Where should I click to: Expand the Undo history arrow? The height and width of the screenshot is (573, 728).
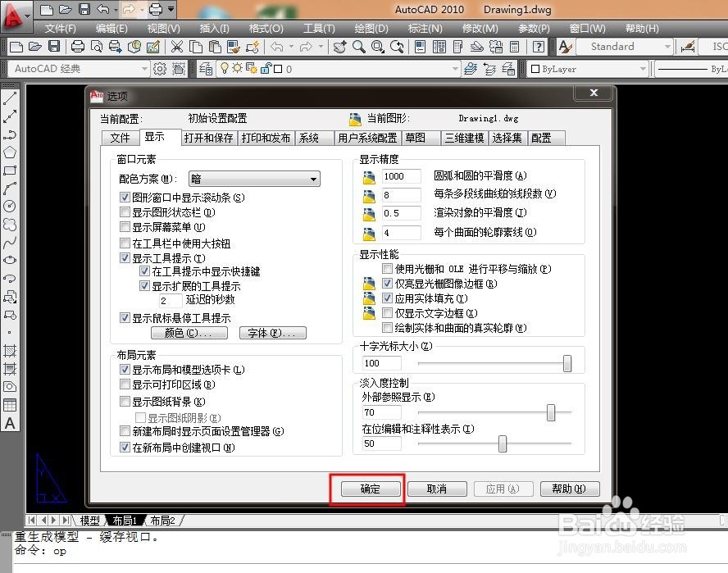(291, 47)
